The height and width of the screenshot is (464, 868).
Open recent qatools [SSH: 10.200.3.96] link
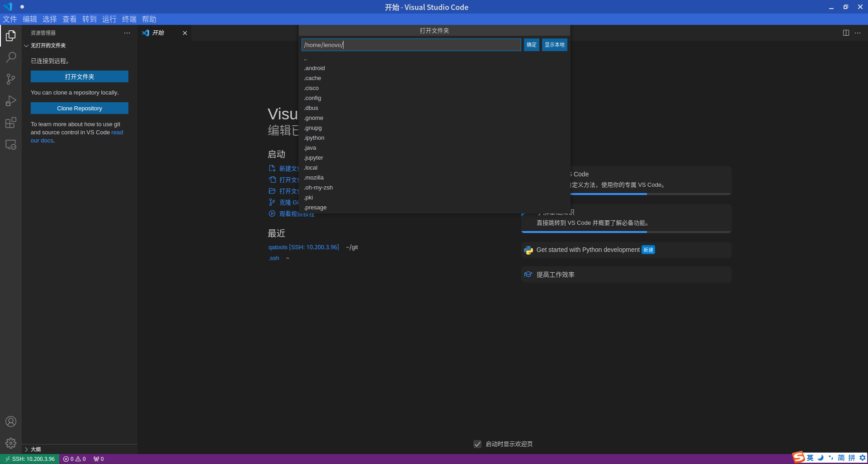tap(303, 247)
